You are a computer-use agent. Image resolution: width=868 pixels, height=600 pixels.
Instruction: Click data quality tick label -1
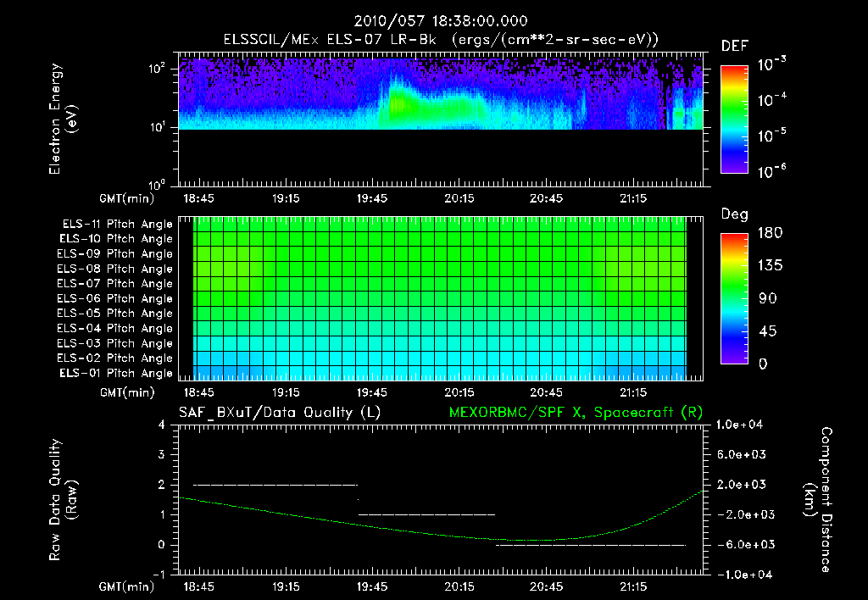click(x=159, y=575)
